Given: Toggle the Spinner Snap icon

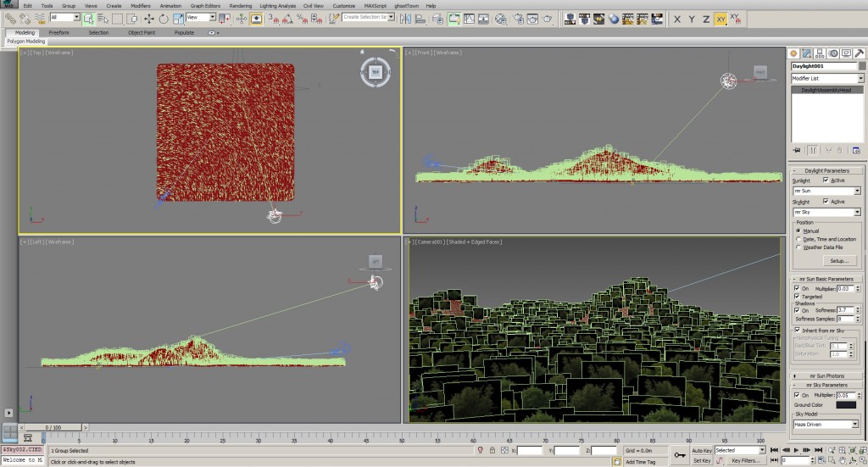Looking at the screenshot, I should coord(317,19).
